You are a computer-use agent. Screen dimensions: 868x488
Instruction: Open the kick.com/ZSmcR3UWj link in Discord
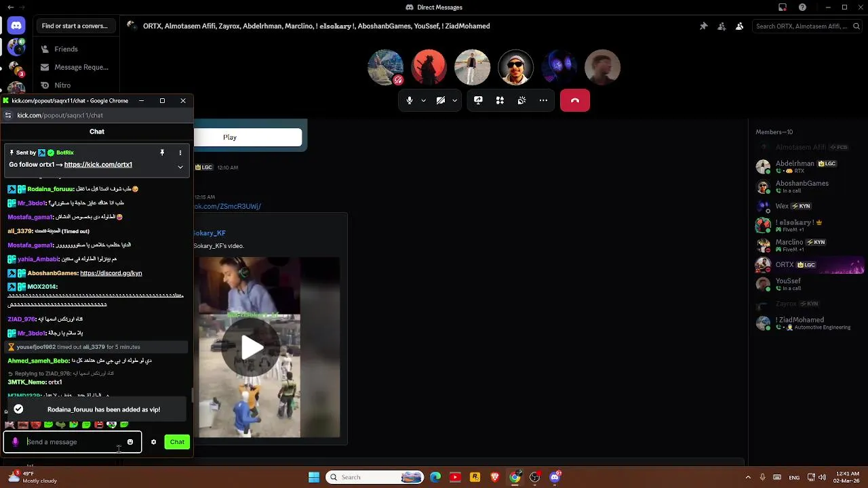pyautogui.click(x=227, y=206)
